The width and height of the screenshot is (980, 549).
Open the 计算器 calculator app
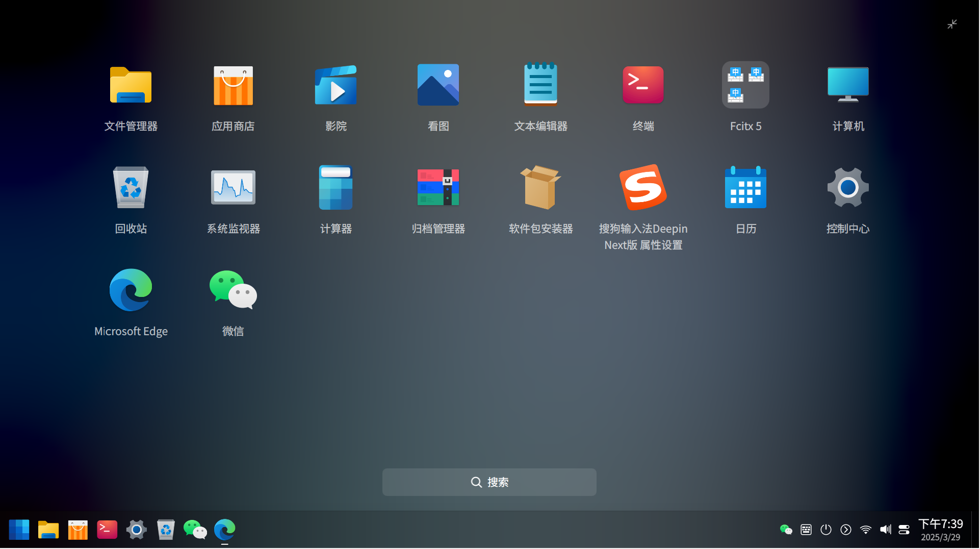336,187
